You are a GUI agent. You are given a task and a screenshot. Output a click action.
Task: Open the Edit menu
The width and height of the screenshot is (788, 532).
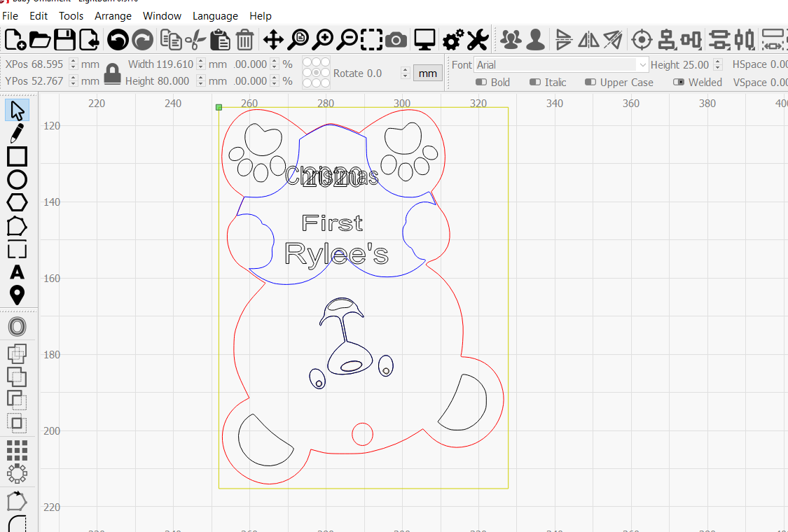point(39,16)
